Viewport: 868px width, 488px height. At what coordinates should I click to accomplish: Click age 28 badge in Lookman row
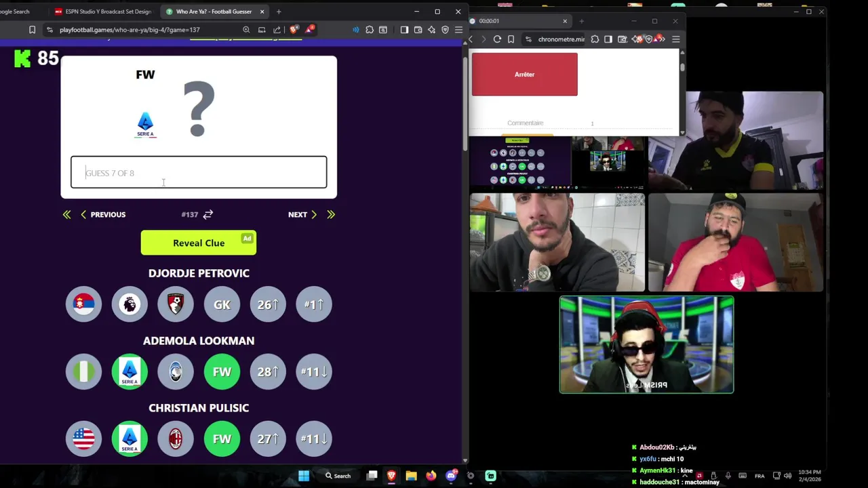268,371
